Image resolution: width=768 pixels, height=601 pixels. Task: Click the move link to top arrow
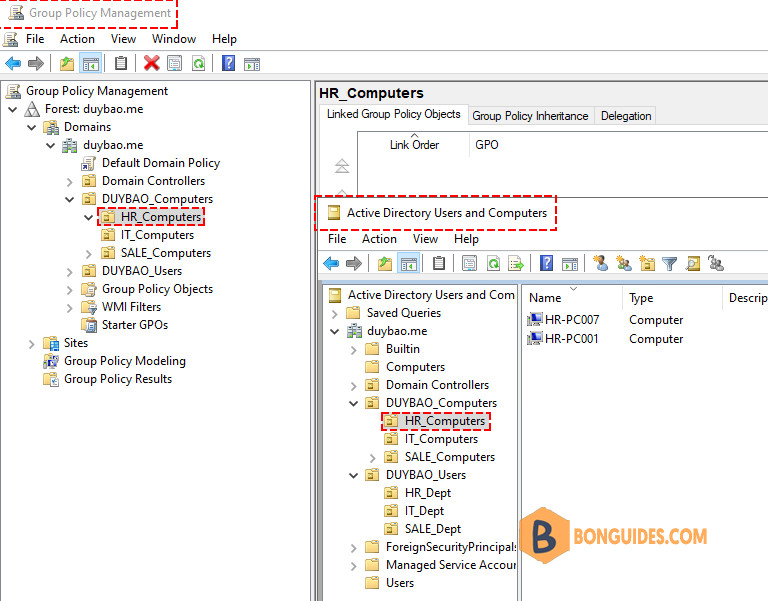(x=342, y=166)
